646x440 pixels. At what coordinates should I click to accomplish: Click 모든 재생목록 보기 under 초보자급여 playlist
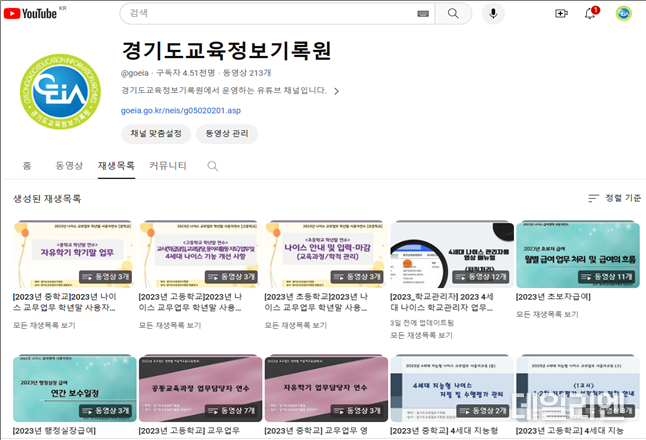coord(547,314)
